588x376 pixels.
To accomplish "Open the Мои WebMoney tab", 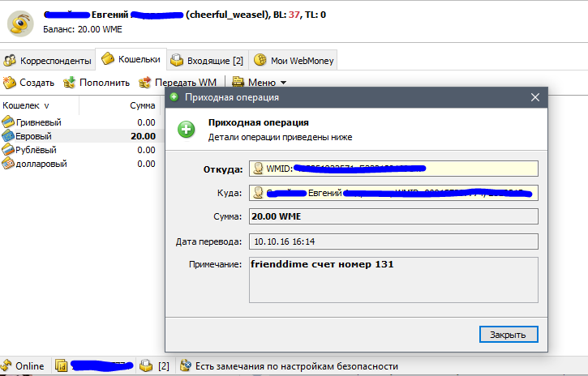I will pyautogui.click(x=293, y=60).
